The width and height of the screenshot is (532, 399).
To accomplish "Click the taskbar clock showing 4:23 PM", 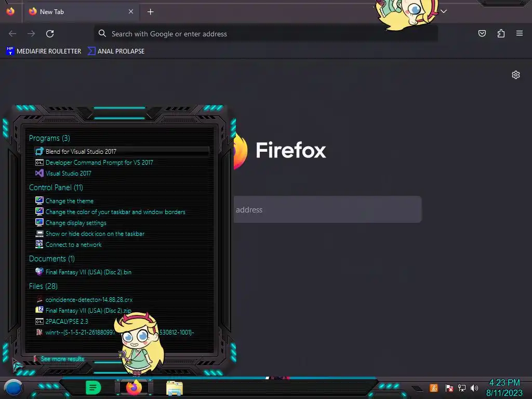I will click(x=504, y=388).
